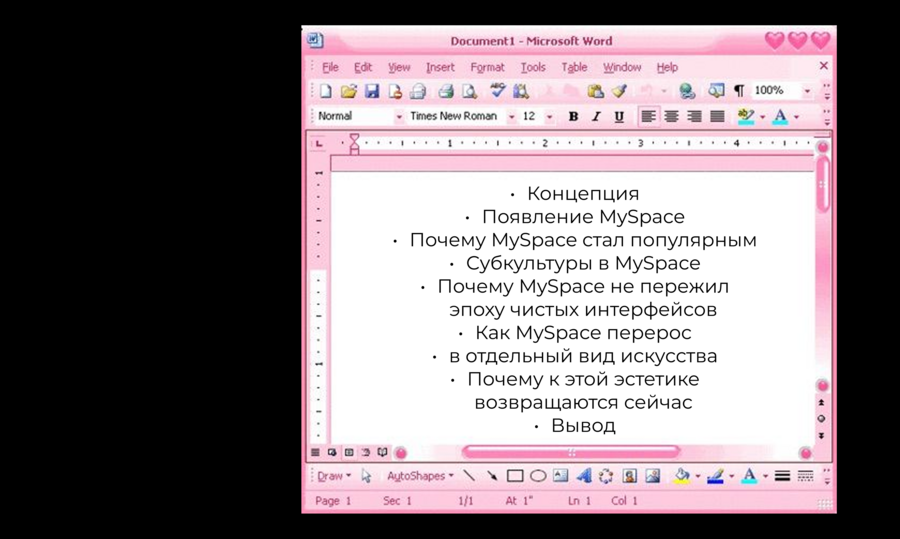Image resolution: width=900 pixels, height=539 pixels.
Task: Insert hyperlink with globe icon
Action: (x=686, y=91)
